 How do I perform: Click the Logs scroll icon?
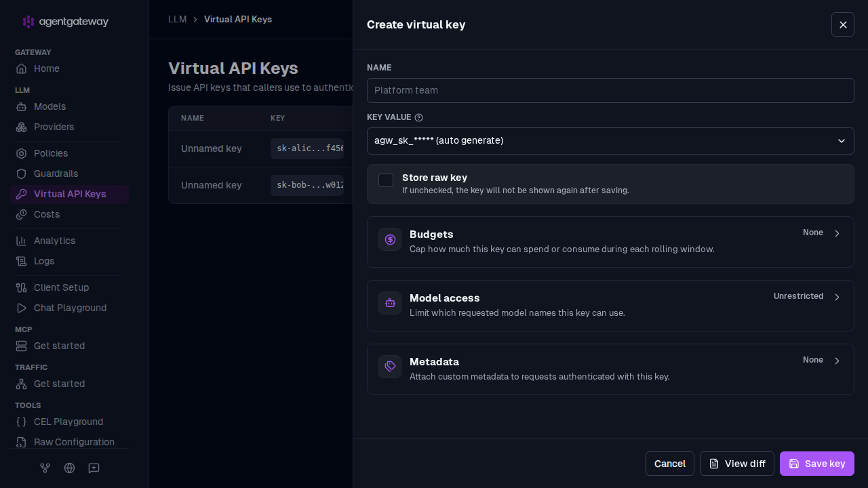click(21, 261)
